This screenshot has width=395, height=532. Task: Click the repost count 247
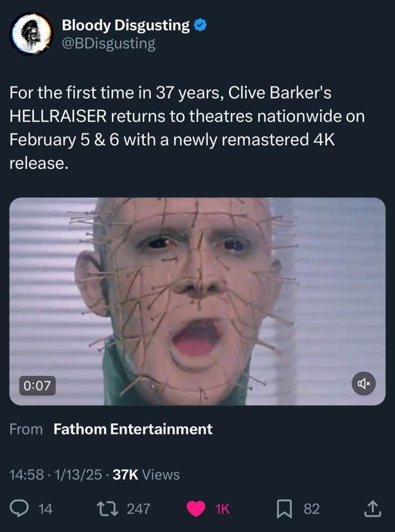(x=138, y=509)
